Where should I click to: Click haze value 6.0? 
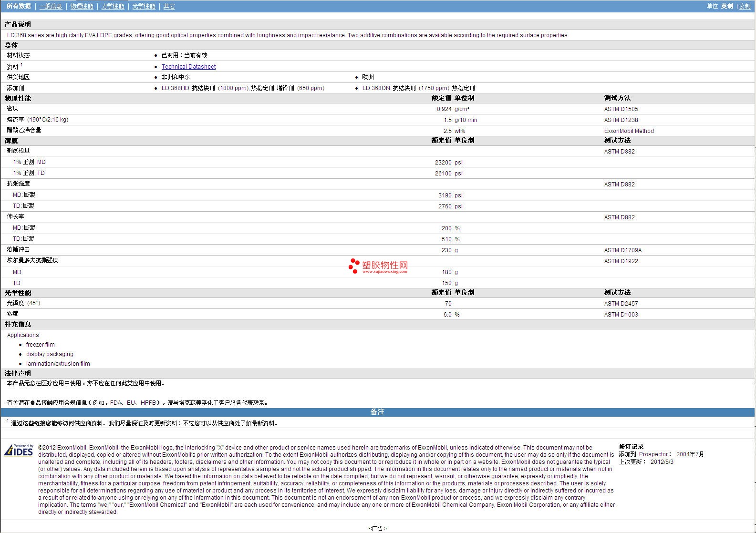pyautogui.click(x=447, y=315)
